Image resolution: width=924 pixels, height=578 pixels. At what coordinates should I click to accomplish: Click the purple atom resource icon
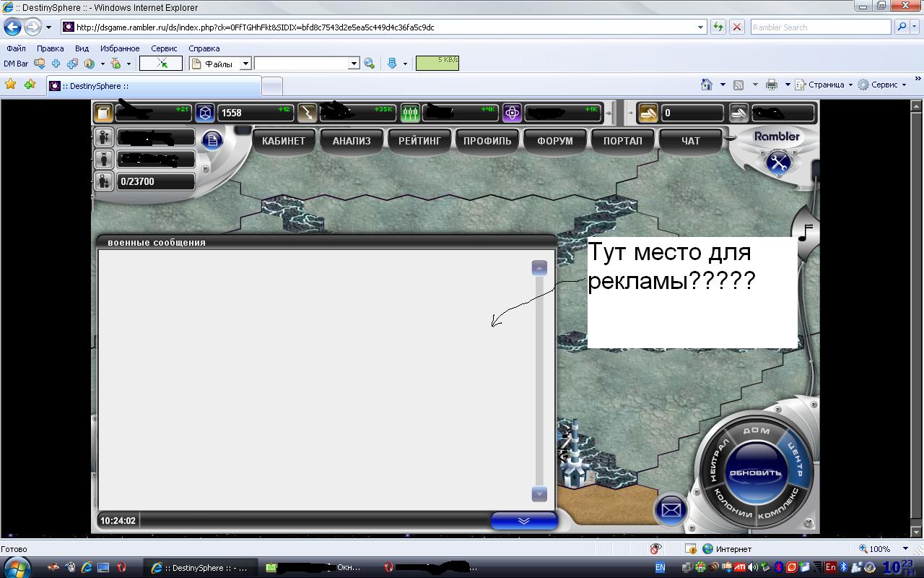pos(512,113)
